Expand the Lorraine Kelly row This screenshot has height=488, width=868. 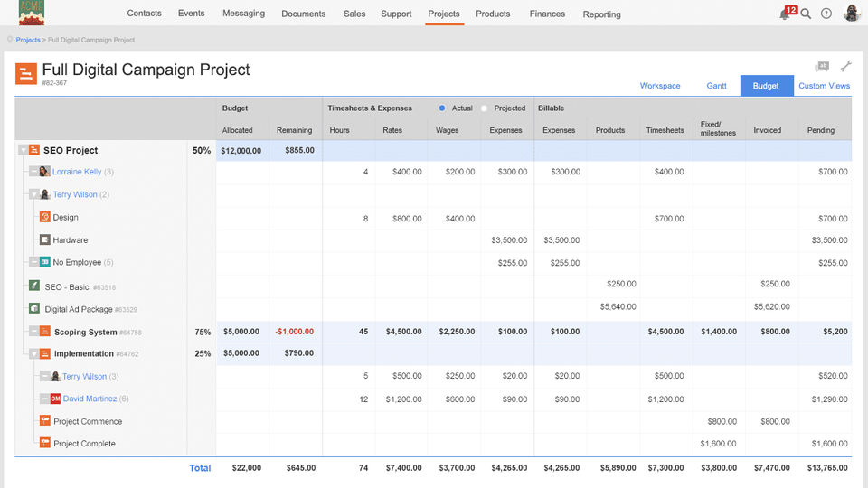33,172
